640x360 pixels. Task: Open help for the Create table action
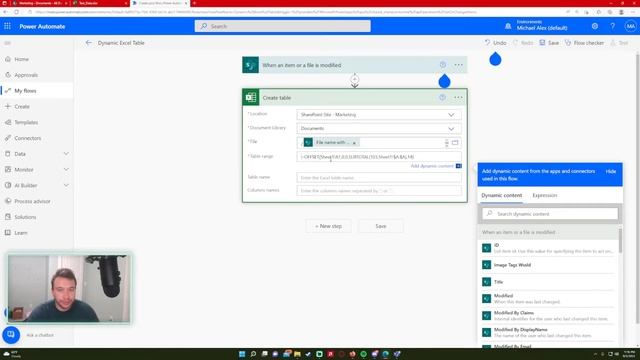click(x=442, y=98)
